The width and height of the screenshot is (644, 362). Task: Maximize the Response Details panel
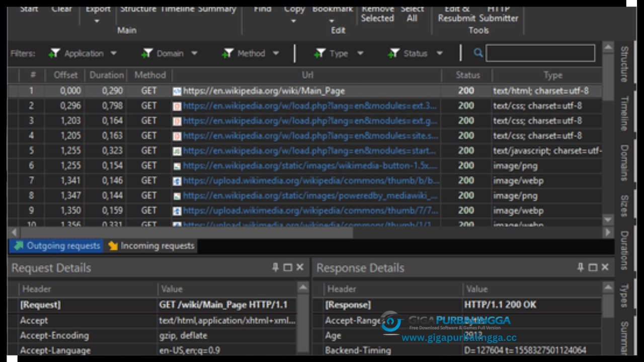pos(593,267)
